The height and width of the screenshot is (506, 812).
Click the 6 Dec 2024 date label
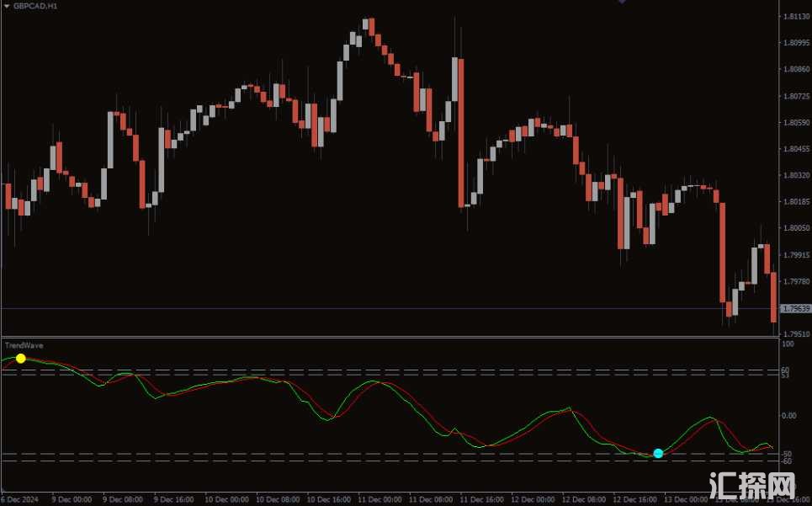(x=20, y=499)
